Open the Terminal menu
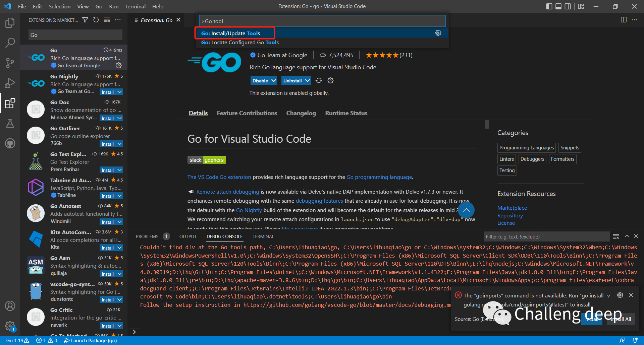The width and height of the screenshot is (644, 345). coord(135,6)
